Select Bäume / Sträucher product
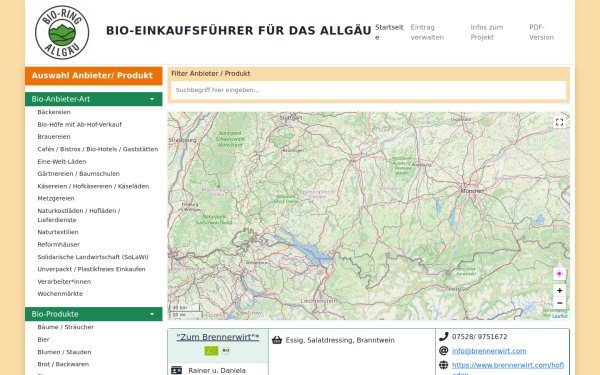 tap(65, 327)
